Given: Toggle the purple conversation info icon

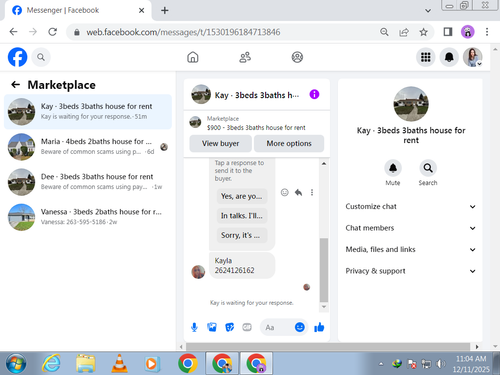Looking at the screenshot, I should (314, 95).
